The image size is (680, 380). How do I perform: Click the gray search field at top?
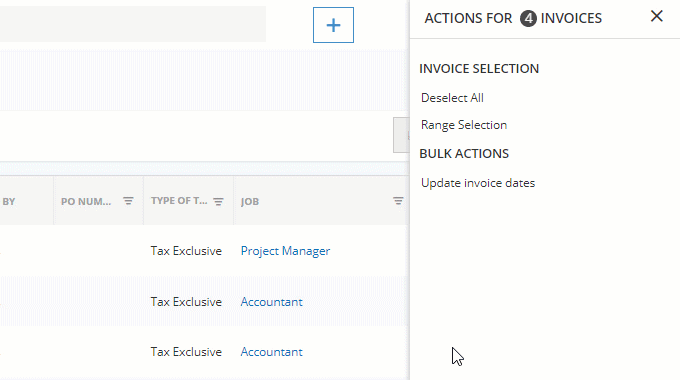click(x=133, y=24)
